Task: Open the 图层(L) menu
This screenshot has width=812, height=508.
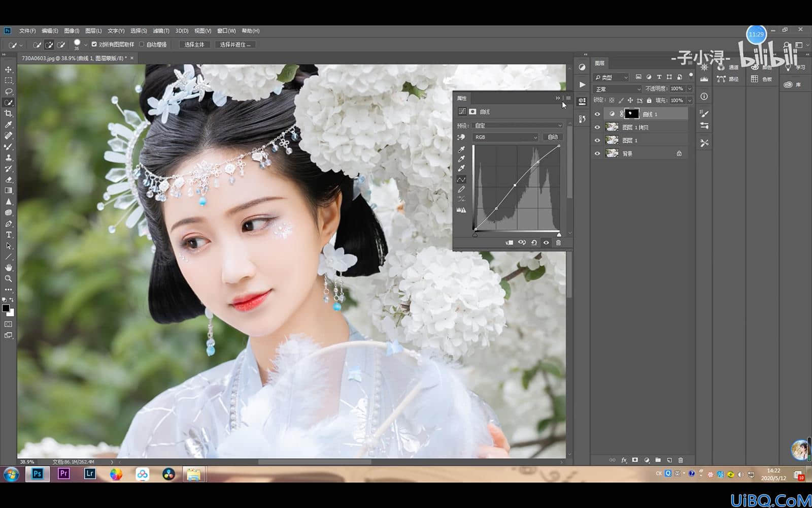Action: pos(93,31)
